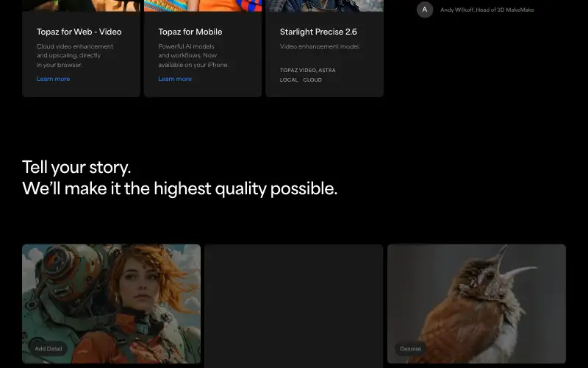Viewport: 588px width, 368px height.
Task: Open the bird image thumbnail
Action: coord(476,303)
